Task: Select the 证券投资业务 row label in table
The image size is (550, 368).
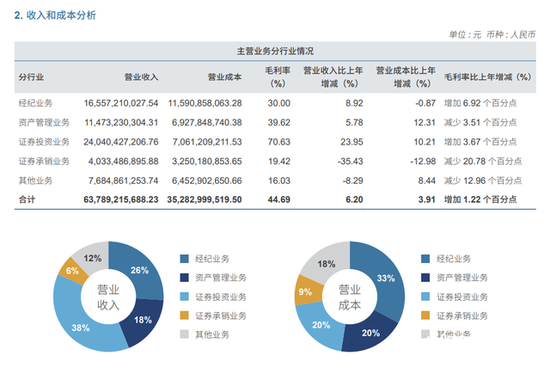Action: tap(44, 142)
